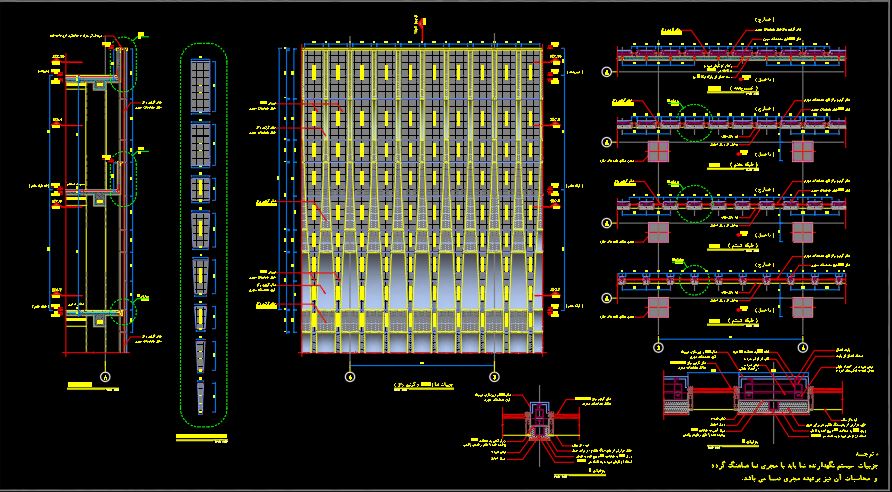This screenshot has width=892, height=492.
Task: Select the yellow level marker above the elevation
Action: coord(423,22)
